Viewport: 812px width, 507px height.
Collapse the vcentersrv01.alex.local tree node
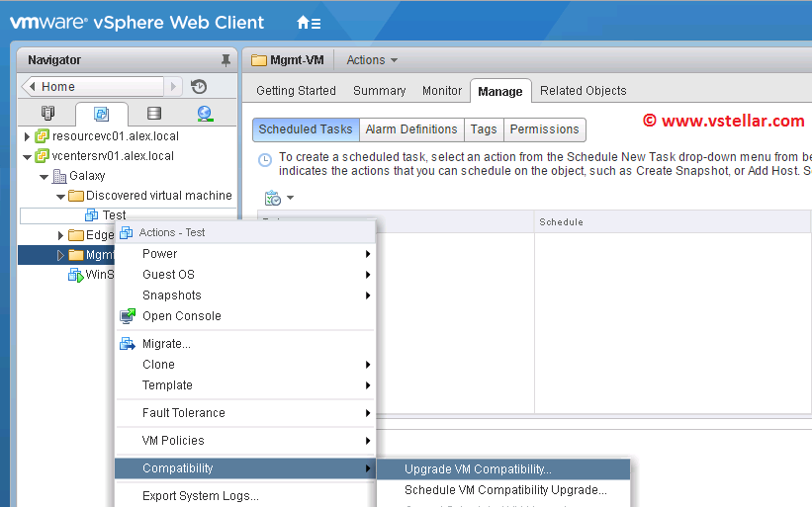point(27,156)
